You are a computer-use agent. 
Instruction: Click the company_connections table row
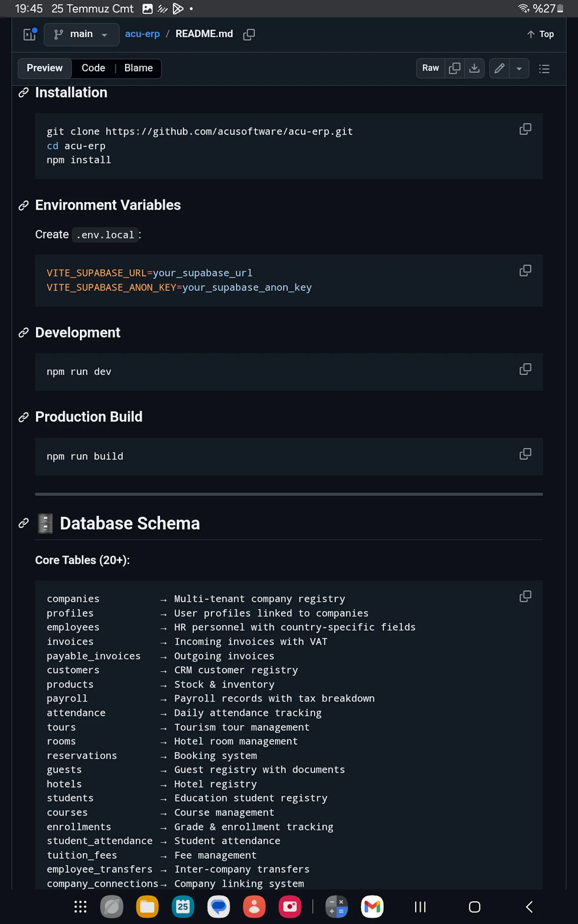176,884
